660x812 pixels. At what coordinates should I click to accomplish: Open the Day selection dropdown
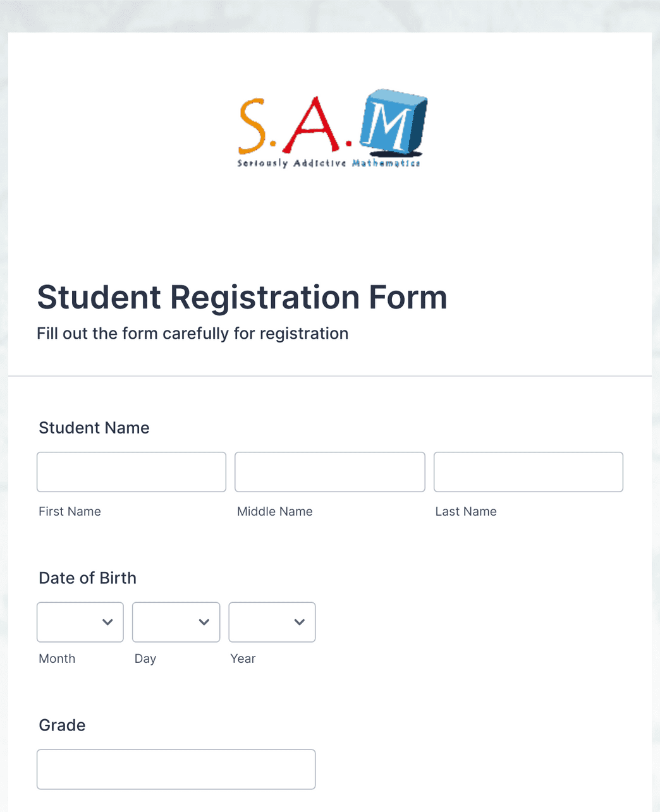tap(176, 622)
